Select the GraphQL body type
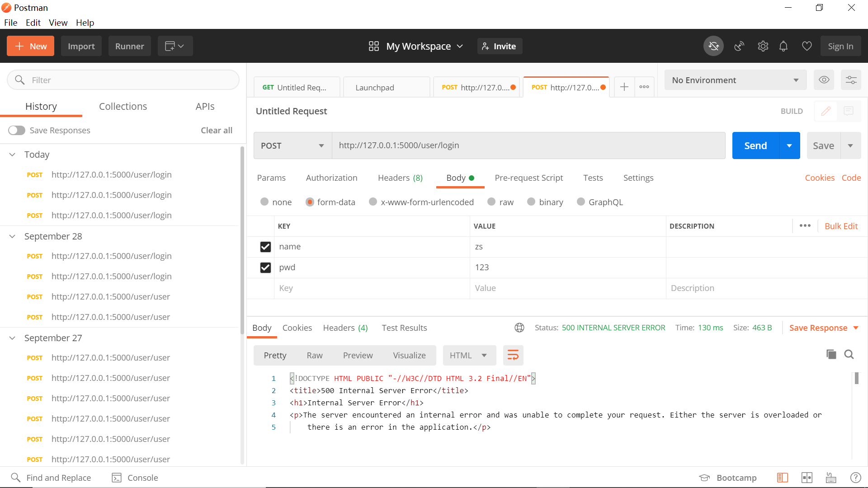The width and height of the screenshot is (868, 488). [581, 202]
